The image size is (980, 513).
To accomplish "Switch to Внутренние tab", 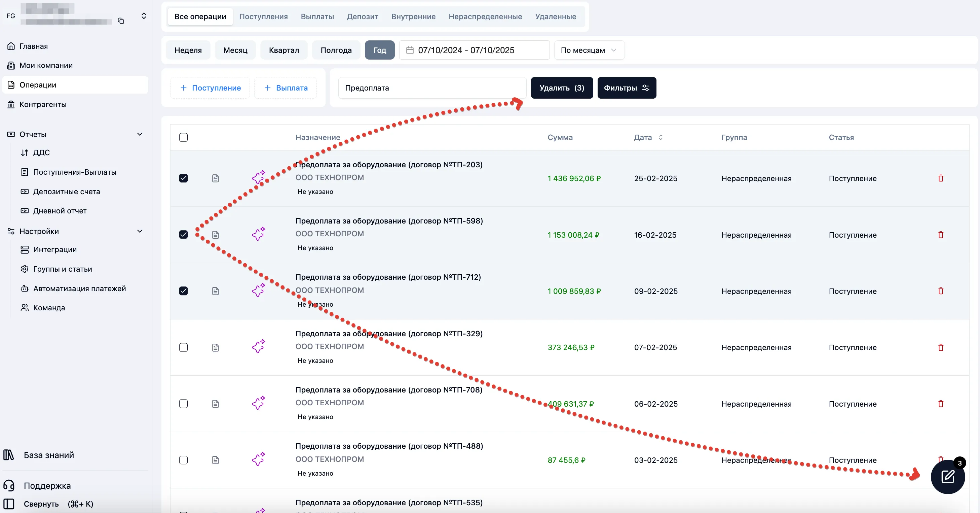I will point(413,16).
